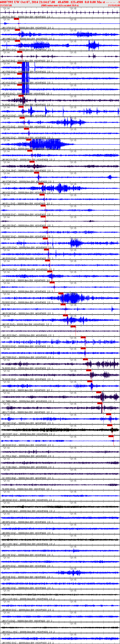Select the UO FRIS EHZ station label

[27, 72]
